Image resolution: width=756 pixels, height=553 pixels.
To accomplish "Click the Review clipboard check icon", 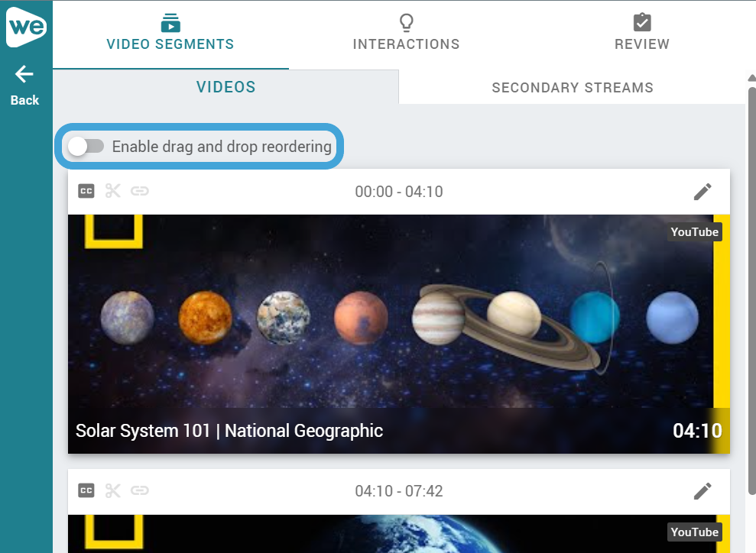I will [x=642, y=22].
